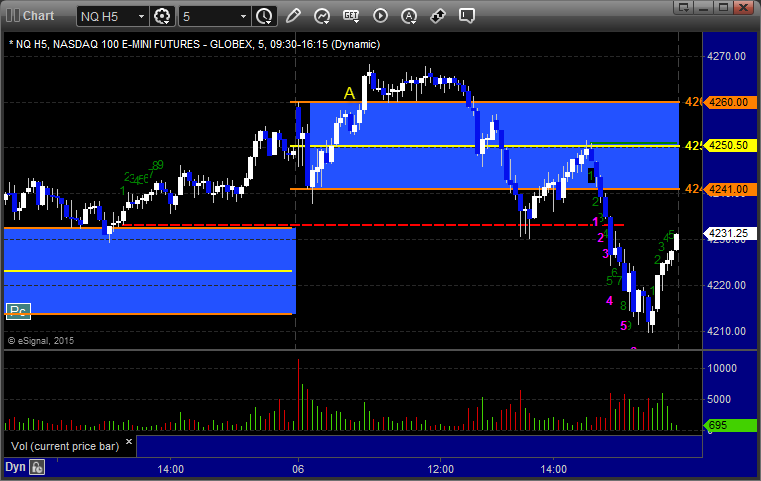The image size is (761, 481).
Task: Click the 4220.00 price axis value
Action: (x=727, y=285)
